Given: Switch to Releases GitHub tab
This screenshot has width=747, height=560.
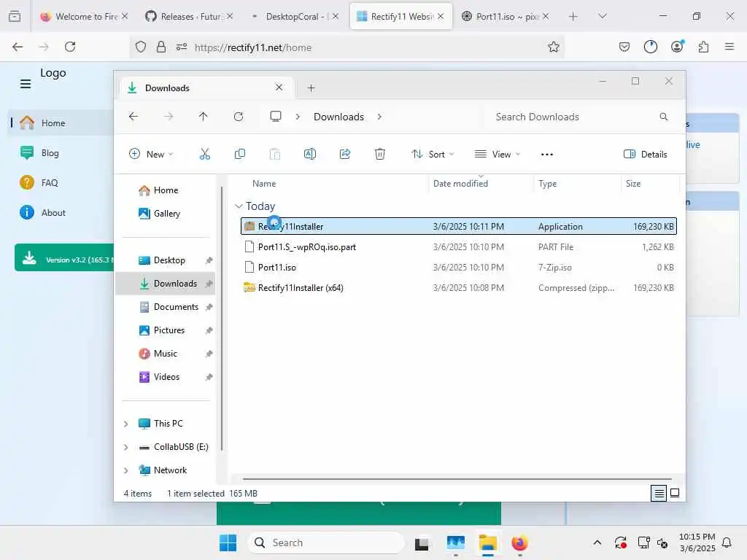Looking at the screenshot, I should click(189, 16).
